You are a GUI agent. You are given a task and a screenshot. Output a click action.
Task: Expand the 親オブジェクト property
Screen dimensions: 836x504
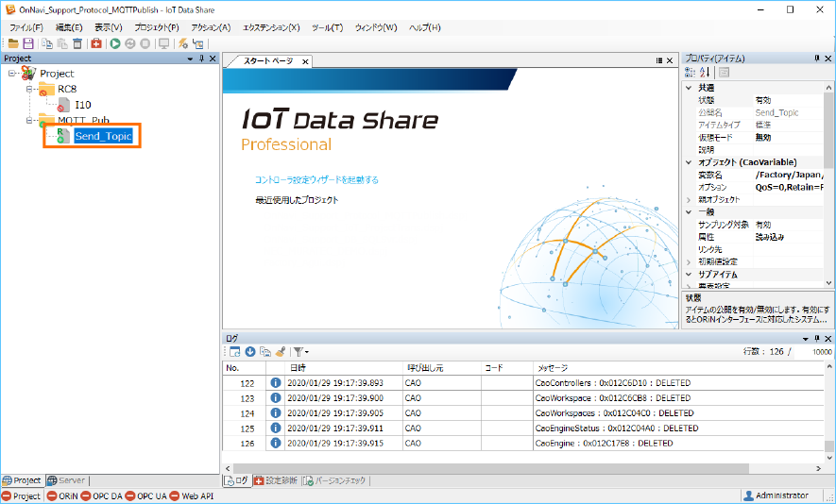pyautogui.click(x=689, y=200)
